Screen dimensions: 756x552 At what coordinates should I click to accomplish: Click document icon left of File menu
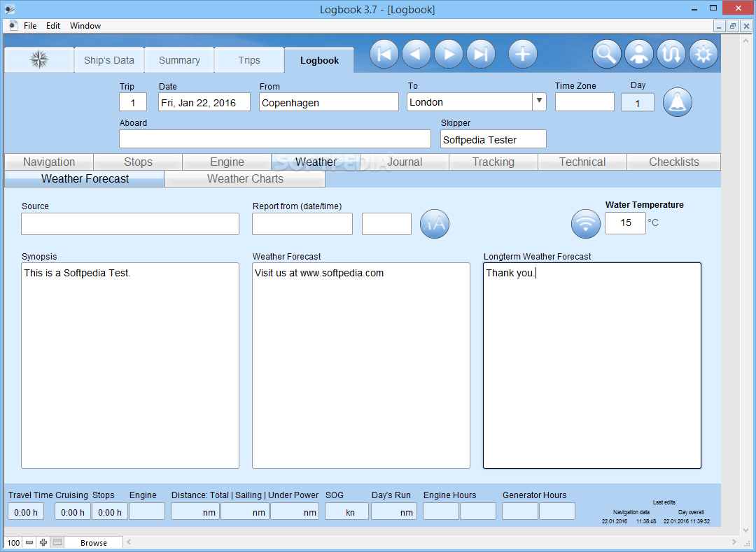(13, 25)
